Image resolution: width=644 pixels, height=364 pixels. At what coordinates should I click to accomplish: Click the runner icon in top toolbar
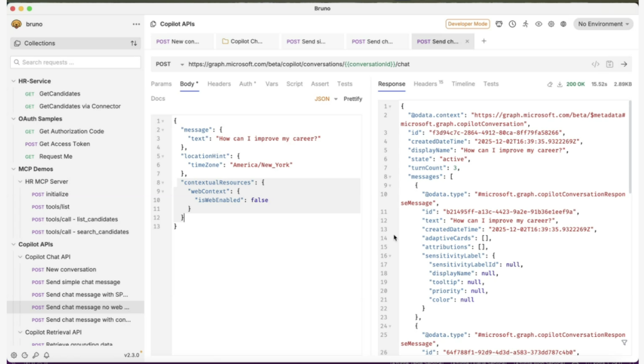click(525, 24)
